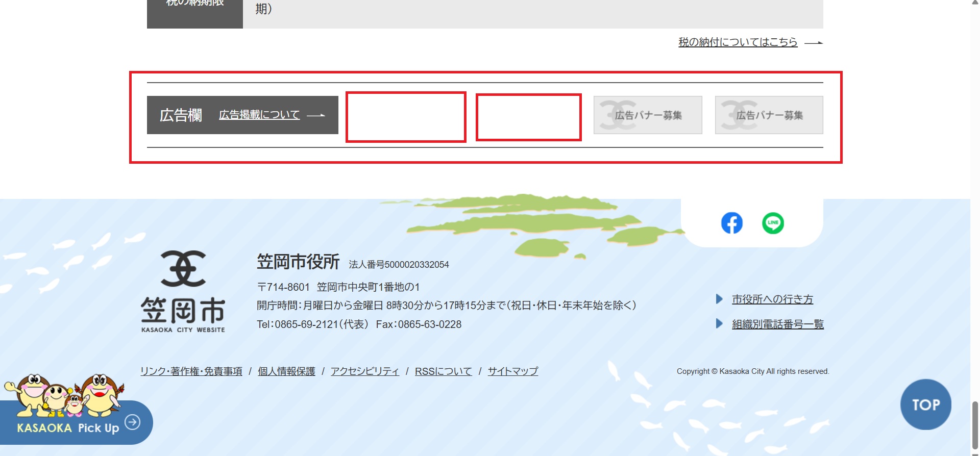Open the KASAOKA Pick Up banner
Screen dimensions: 980x456
(76, 410)
